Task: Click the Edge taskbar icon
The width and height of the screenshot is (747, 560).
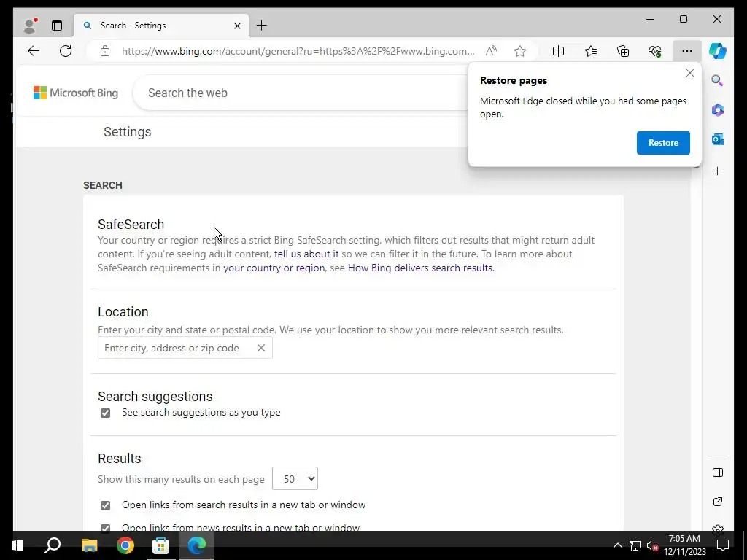Action: click(x=196, y=545)
